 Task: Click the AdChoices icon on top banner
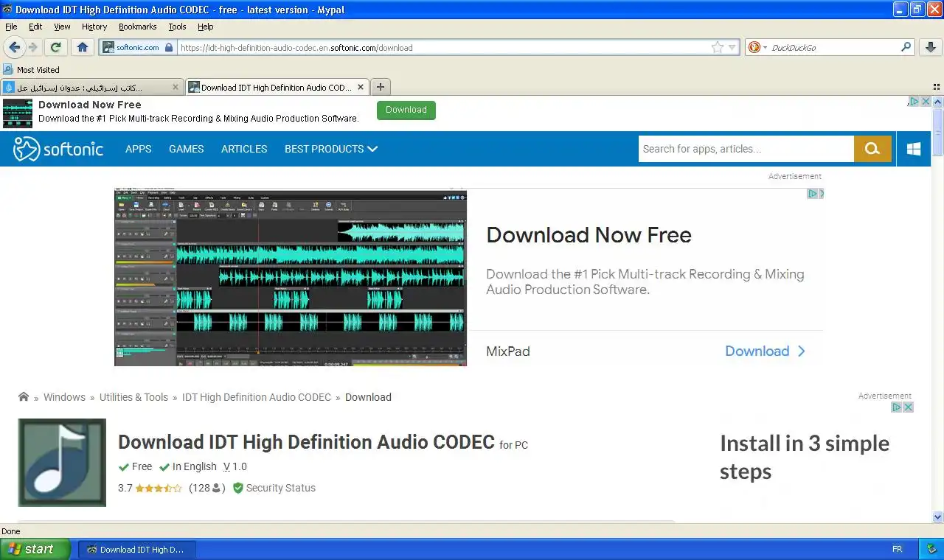[x=914, y=102]
